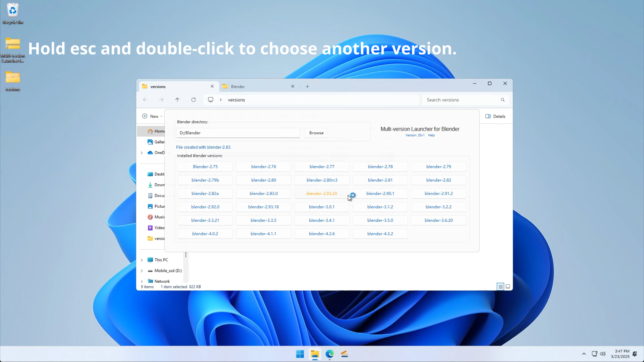
Task: Launch blender-4.0.2
Action: pos(205,234)
